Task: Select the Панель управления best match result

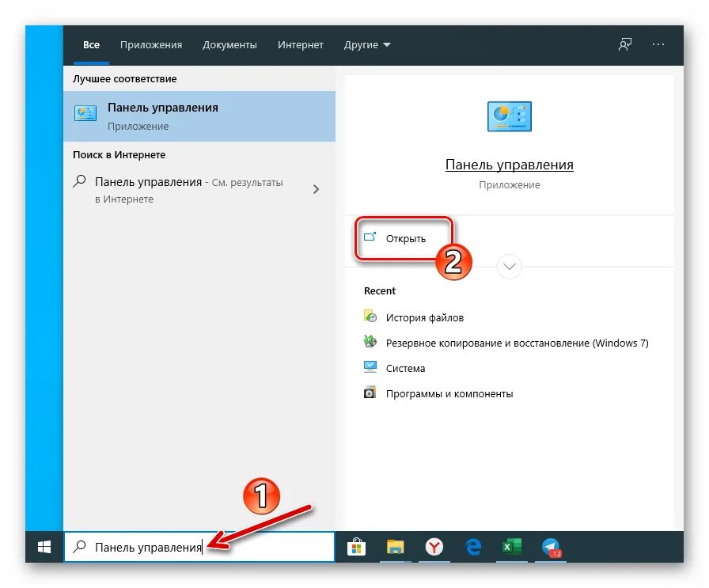Action: (199, 116)
